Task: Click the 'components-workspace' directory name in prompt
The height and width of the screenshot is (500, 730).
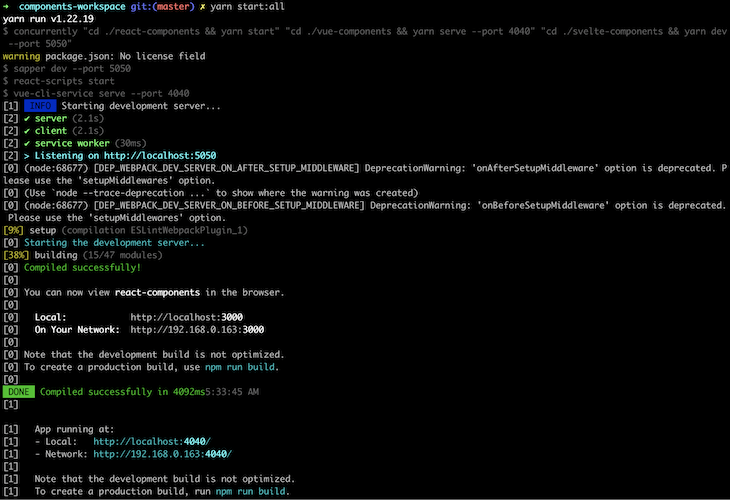Action: (72, 7)
